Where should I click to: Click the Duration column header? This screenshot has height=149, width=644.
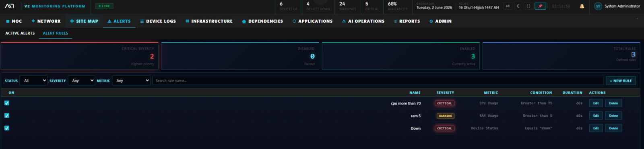[572, 92]
